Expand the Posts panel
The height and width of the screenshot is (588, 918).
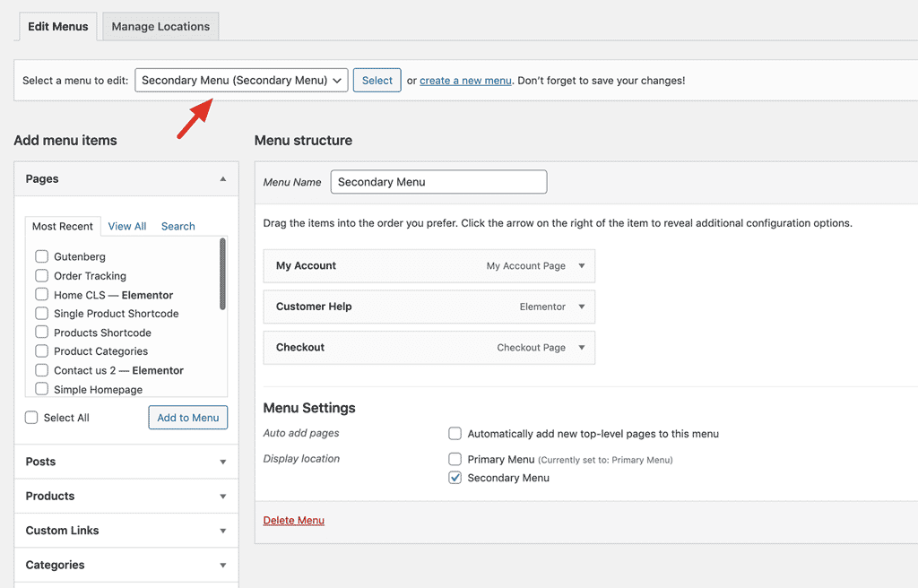click(126, 462)
